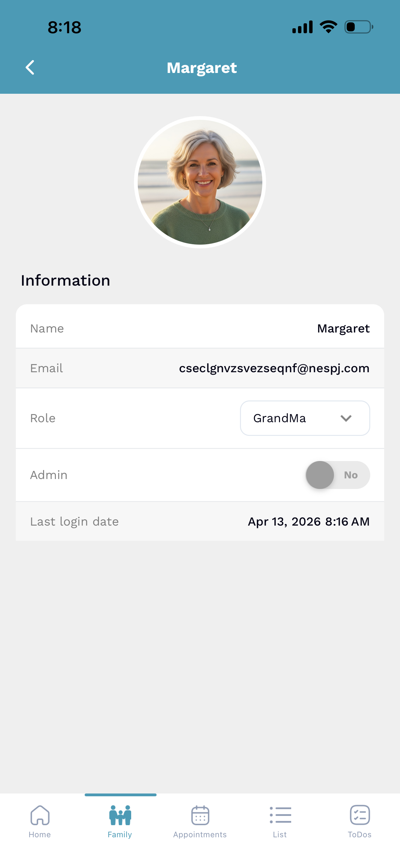The height and width of the screenshot is (868, 400).
Task: Tap the back arrow in the header
Action: (30, 67)
